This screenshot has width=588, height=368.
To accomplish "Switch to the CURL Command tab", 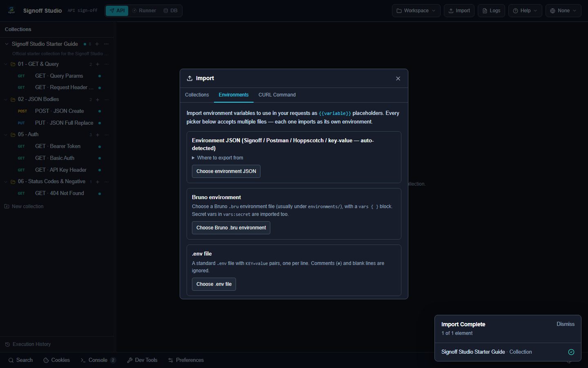I will point(277,95).
